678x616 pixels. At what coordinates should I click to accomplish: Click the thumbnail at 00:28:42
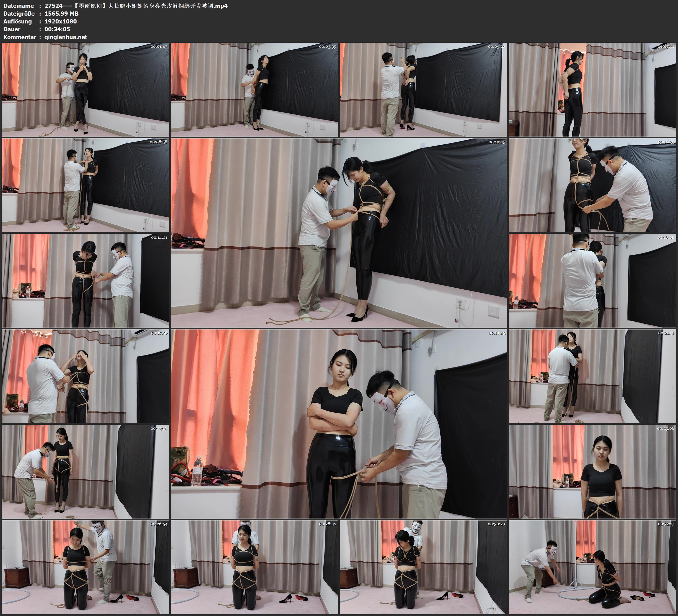click(x=254, y=567)
